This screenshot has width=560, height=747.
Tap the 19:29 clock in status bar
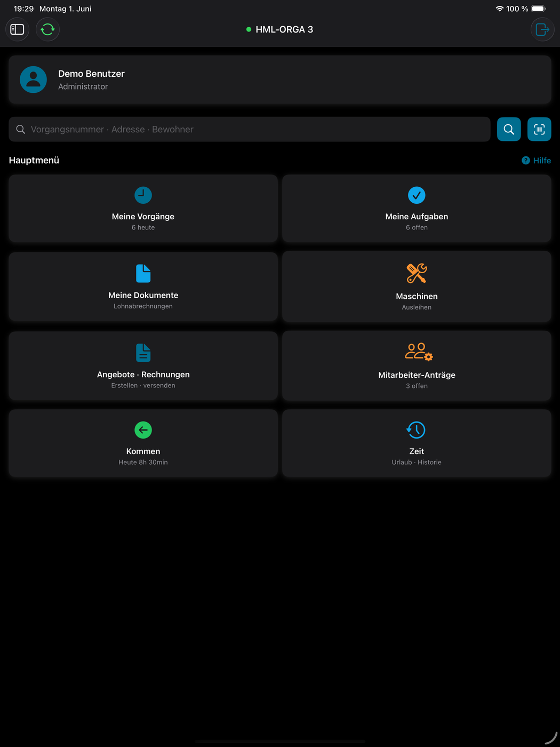23,9
